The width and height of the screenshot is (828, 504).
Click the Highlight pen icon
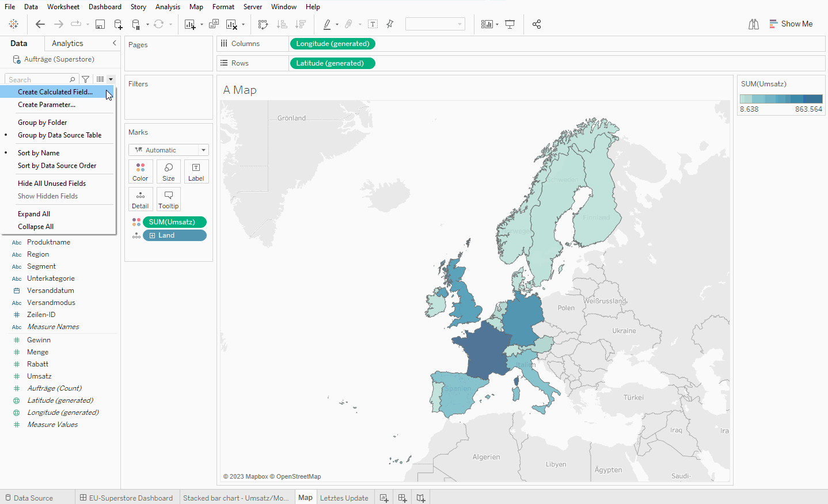[327, 24]
